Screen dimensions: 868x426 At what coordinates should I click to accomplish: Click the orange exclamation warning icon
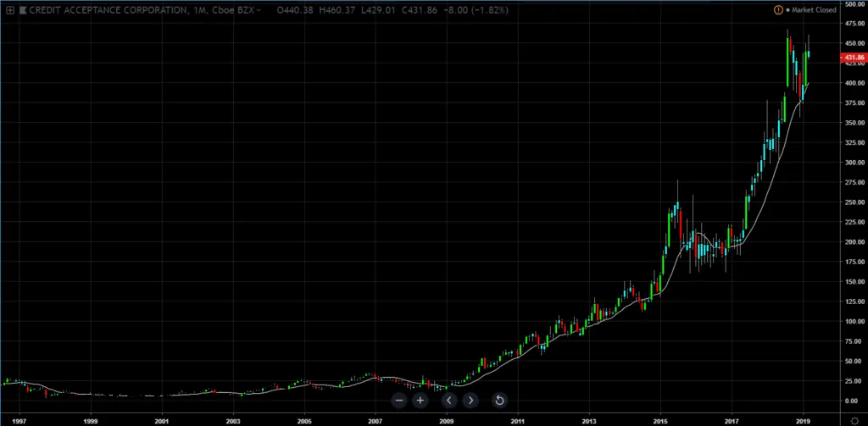(778, 10)
